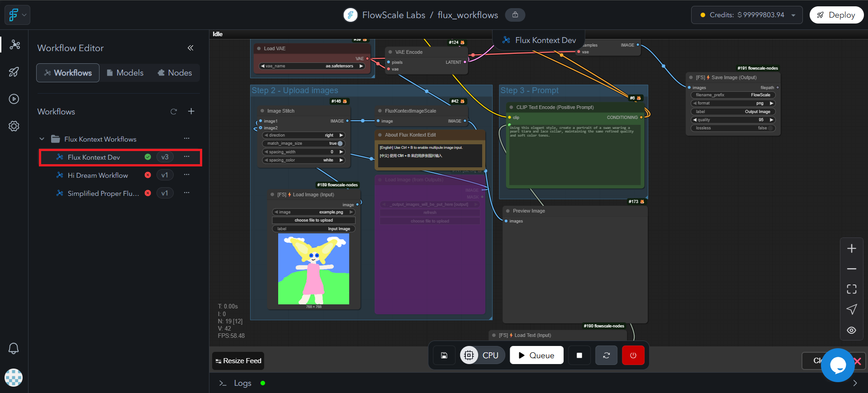Stop the running queue

[579, 355]
